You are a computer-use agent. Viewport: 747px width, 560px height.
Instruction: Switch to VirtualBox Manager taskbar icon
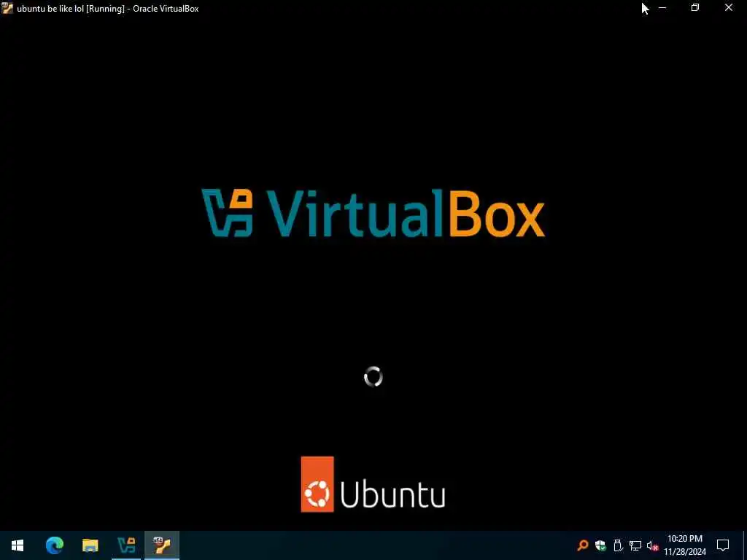[126, 545]
